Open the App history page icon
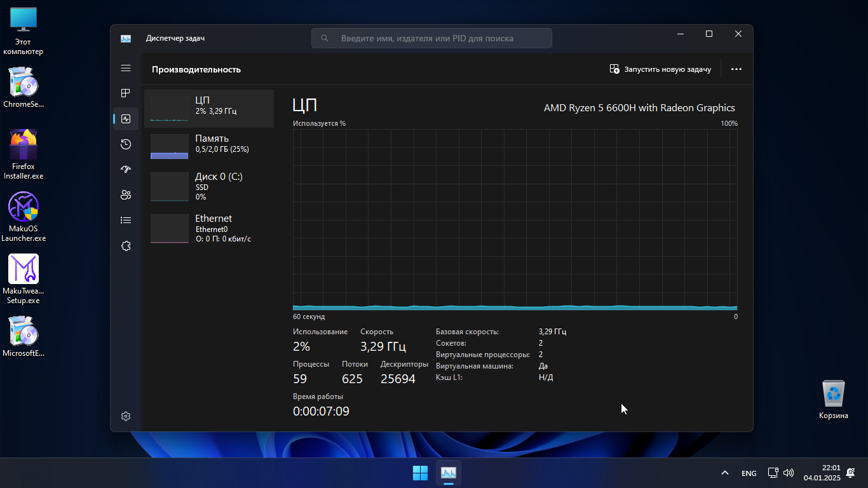The width and height of the screenshot is (868, 488). [126, 144]
